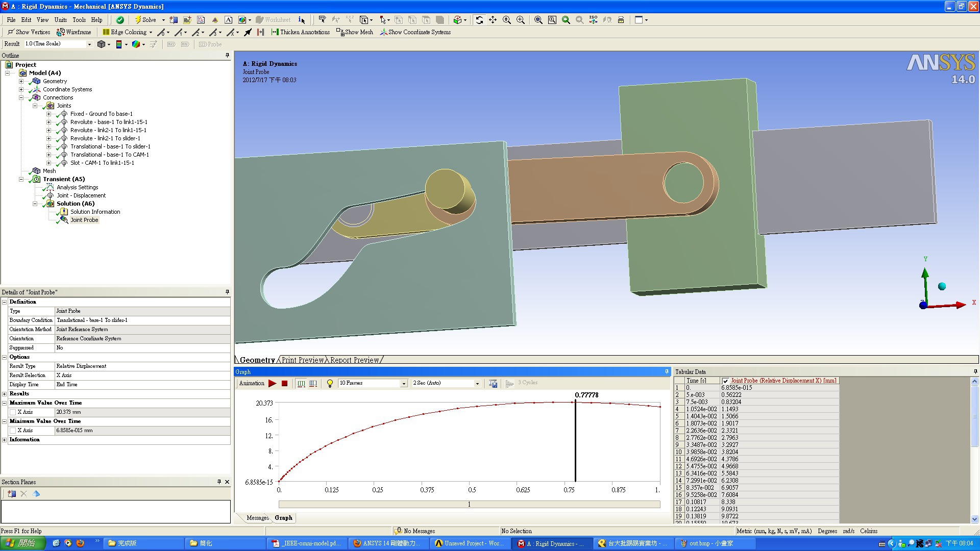This screenshot has height=551, width=980.
Task: Switch to the Print Preview tab
Action: click(303, 360)
